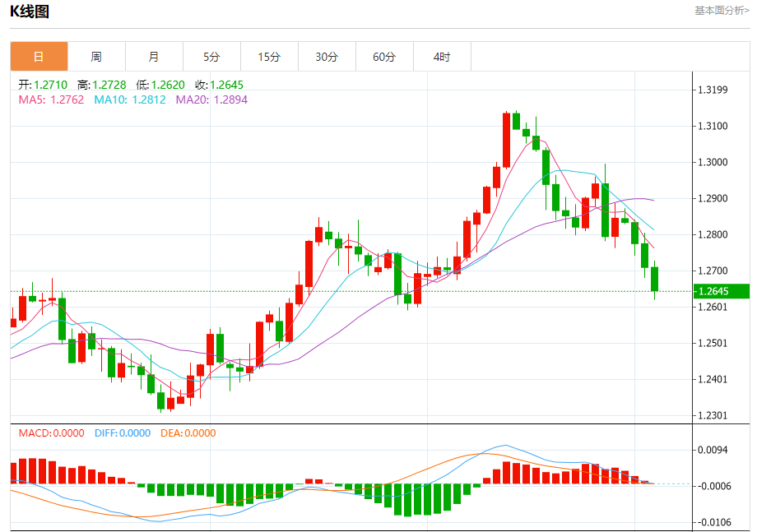The width and height of the screenshot is (757, 532).
Task: Open the 15分 timeframe tab
Action: coord(269,57)
